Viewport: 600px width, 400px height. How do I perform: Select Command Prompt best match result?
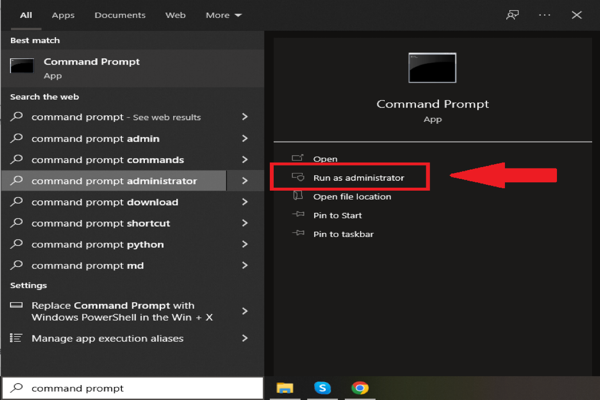coord(132,69)
